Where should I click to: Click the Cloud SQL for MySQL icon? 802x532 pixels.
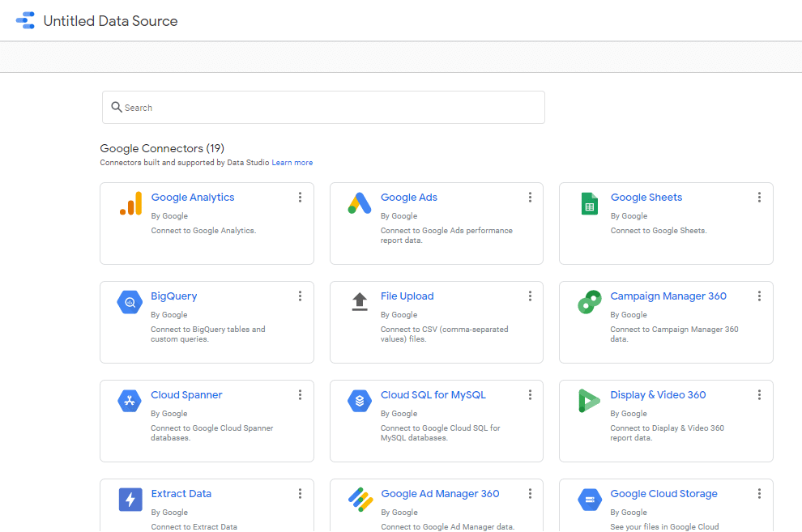[360, 401]
